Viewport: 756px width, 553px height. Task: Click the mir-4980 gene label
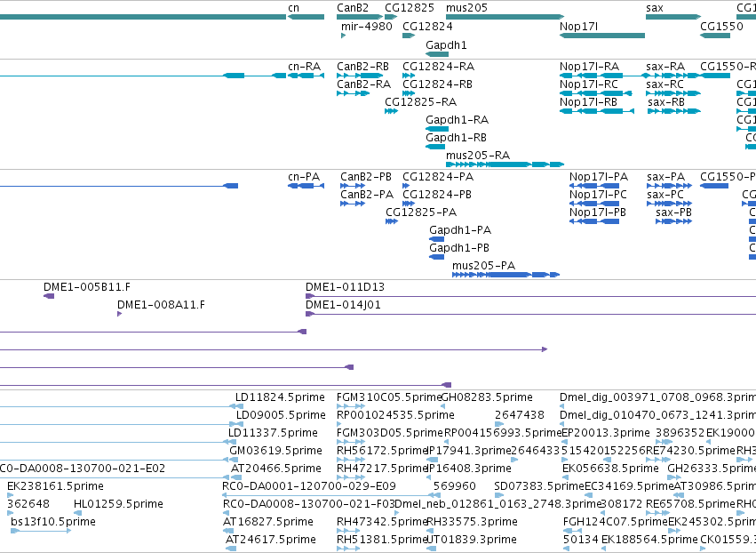point(366,26)
